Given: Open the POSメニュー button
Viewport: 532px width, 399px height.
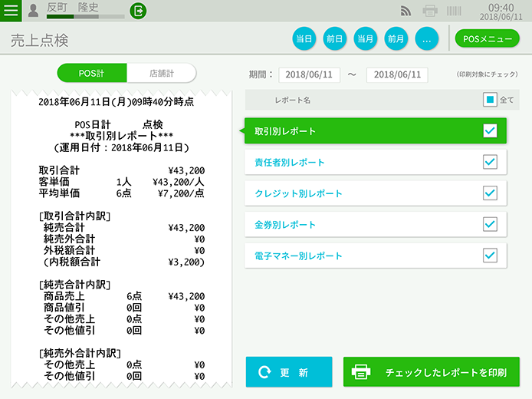Looking at the screenshot, I should (x=487, y=38).
